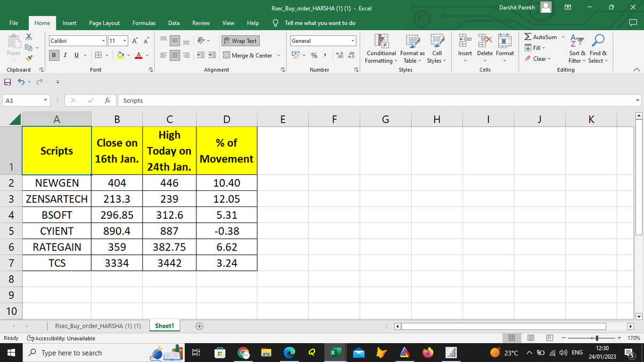This screenshot has width=644, height=362.
Task: Toggle Merge & Center
Action: click(247, 56)
